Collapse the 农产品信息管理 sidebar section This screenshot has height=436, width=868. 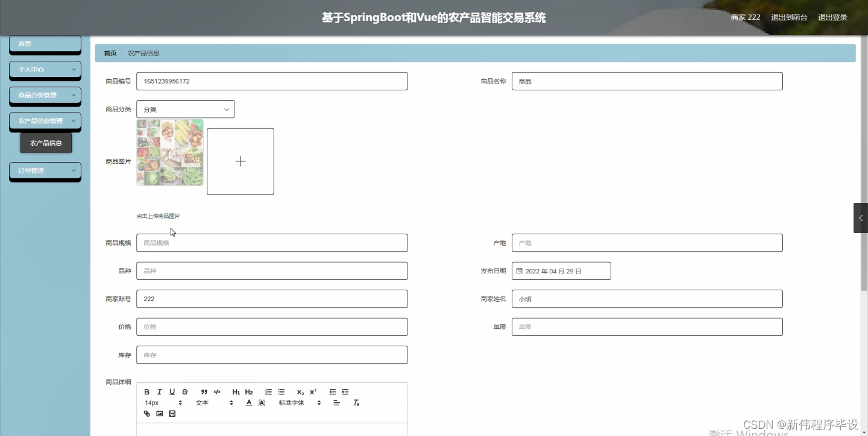click(45, 121)
